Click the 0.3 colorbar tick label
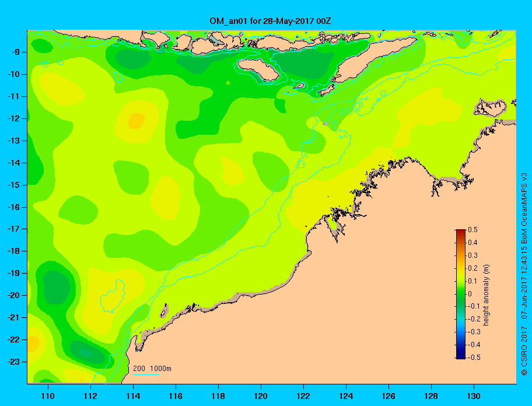The width and height of the screenshot is (532, 406). point(473,256)
